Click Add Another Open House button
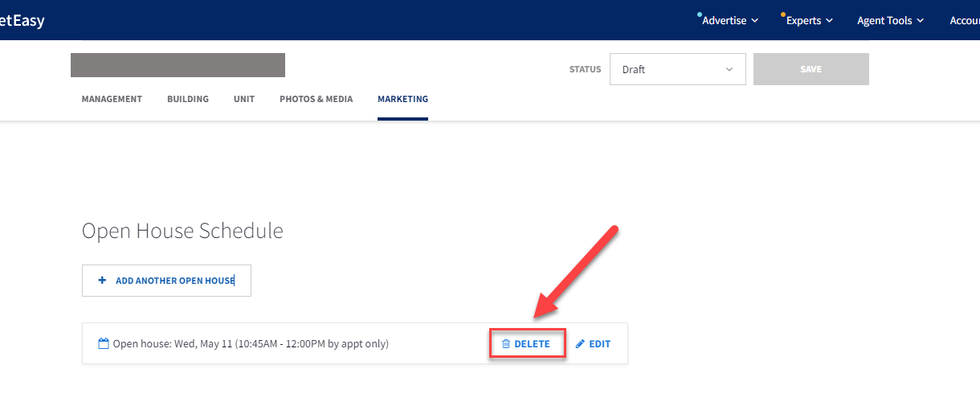 pyautogui.click(x=166, y=281)
